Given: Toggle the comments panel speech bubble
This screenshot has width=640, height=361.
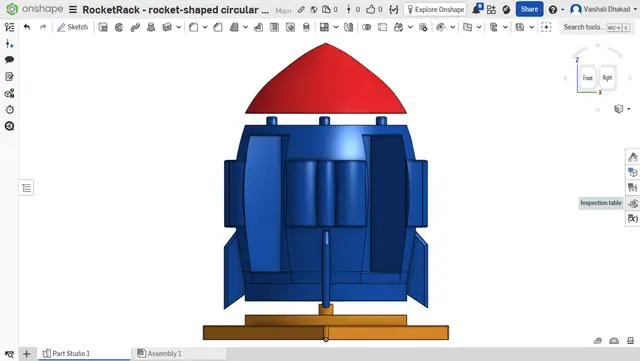Looking at the screenshot, I should click(x=9, y=60).
